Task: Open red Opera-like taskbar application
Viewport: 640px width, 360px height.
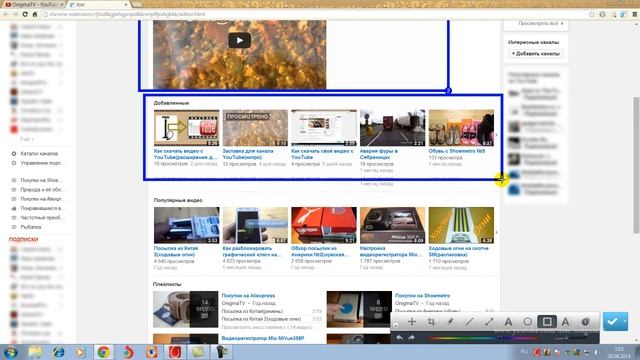Action: (x=175, y=352)
